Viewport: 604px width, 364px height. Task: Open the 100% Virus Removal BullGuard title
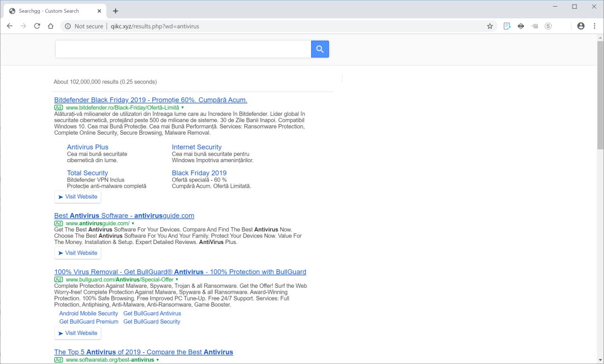(180, 271)
